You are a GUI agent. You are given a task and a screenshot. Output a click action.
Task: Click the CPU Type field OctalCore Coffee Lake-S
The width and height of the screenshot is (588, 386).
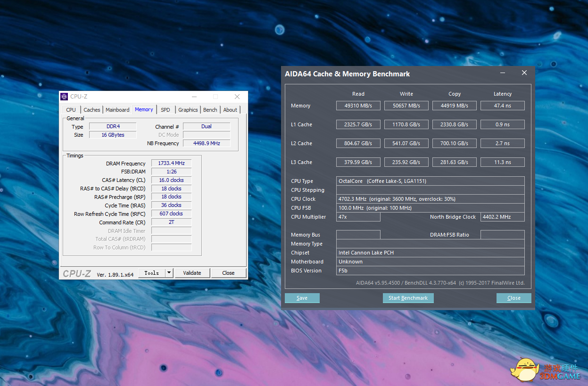tap(431, 181)
